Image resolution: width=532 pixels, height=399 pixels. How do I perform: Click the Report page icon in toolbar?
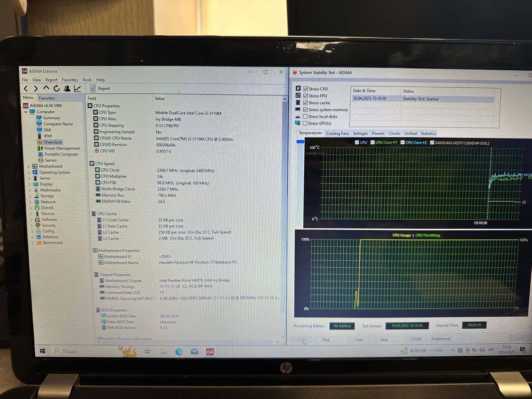coord(93,89)
